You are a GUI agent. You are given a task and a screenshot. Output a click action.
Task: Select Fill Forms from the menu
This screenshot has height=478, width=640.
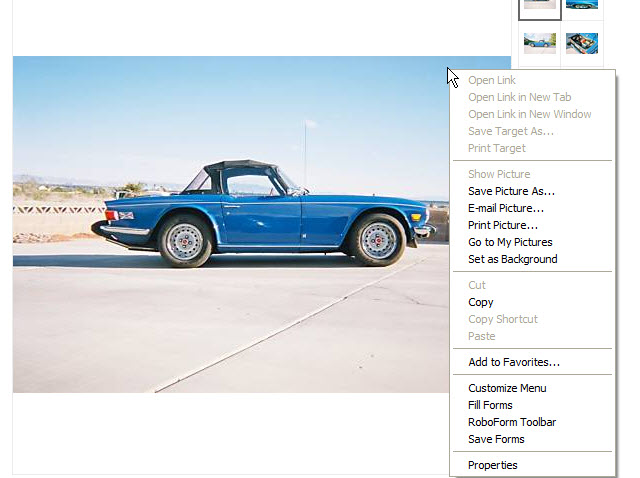point(490,405)
